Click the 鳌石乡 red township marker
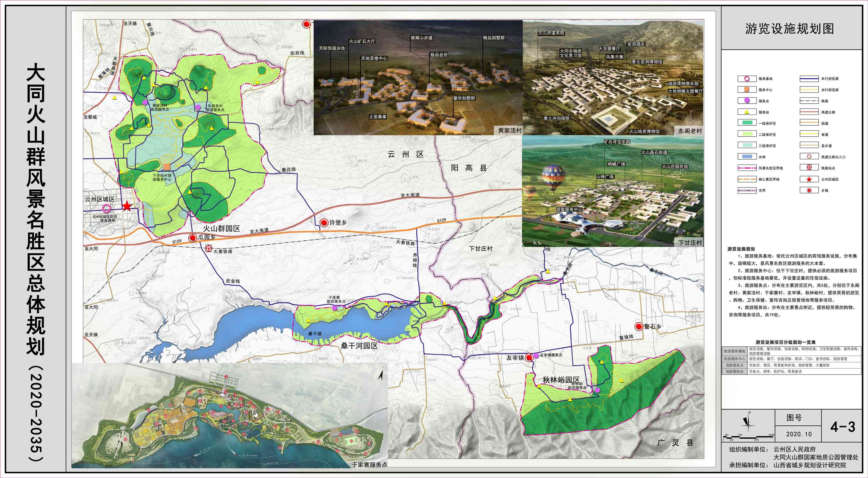Viewport: 868px width, 478px height. pyautogui.click(x=639, y=326)
